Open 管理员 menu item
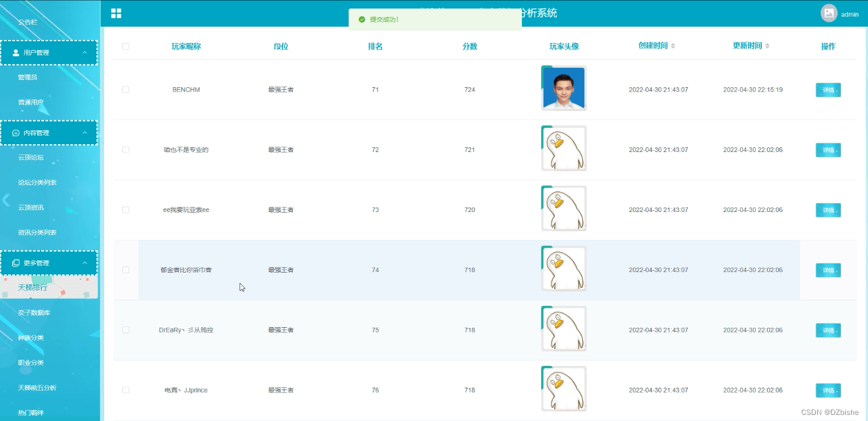Image resolution: width=868 pixels, height=421 pixels. [27, 78]
